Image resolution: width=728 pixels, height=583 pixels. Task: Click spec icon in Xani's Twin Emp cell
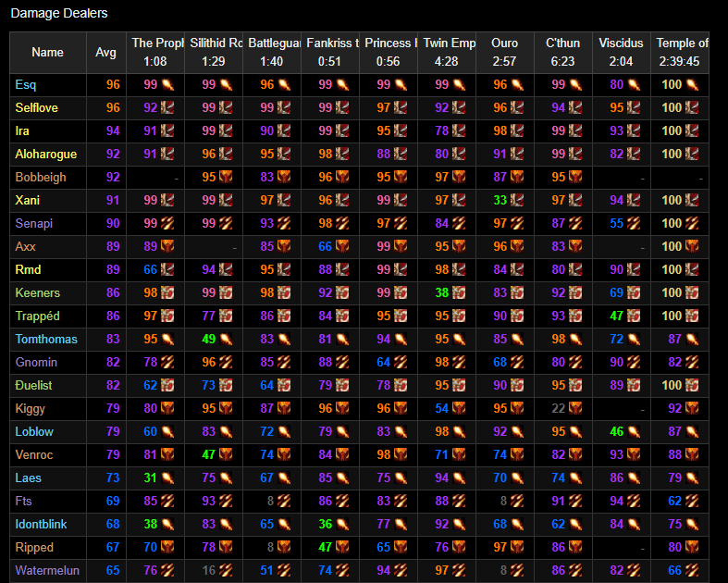[x=459, y=200]
